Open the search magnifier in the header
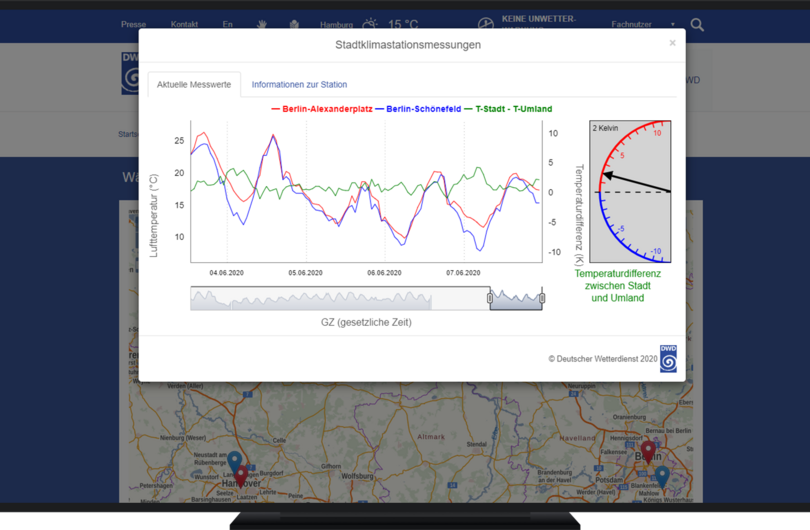The height and width of the screenshot is (530, 810). click(x=697, y=24)
